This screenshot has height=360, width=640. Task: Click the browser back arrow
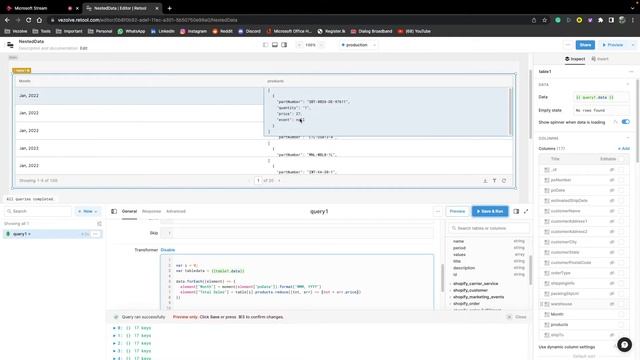click(x=7, y=20)
